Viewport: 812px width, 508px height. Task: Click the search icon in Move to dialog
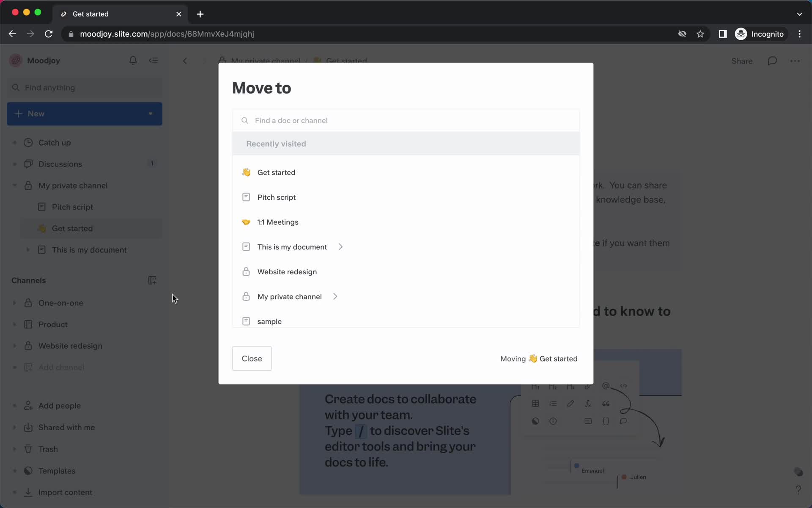pyautogui.click(x=244, y=120)
